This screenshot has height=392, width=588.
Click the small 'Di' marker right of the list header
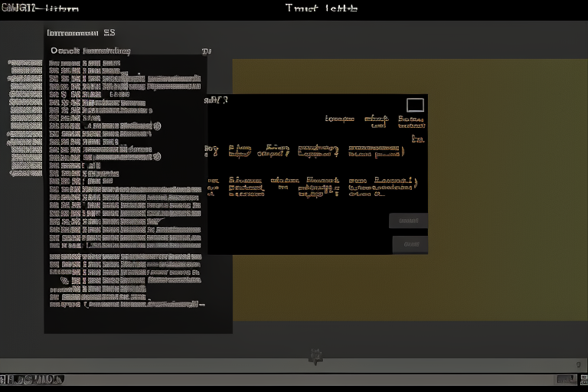coord(206,52)
